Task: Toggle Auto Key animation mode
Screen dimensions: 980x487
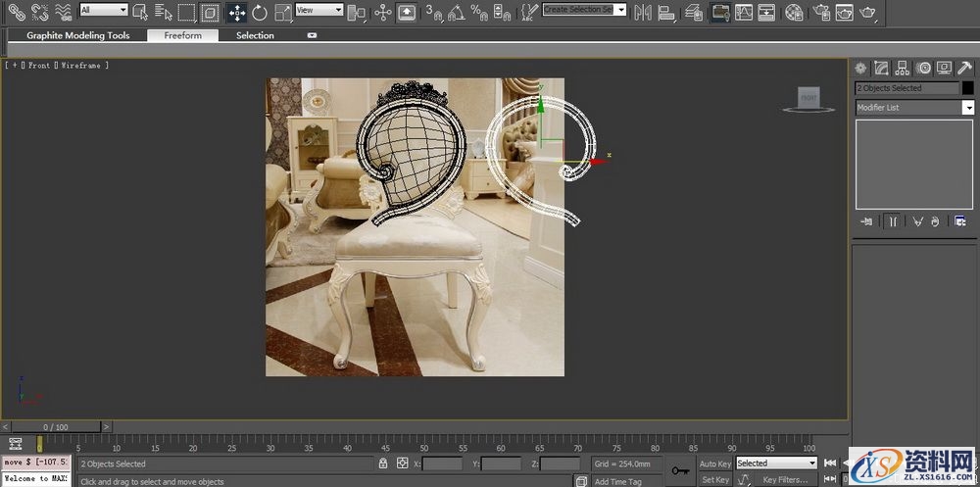Action: (x=714, y=463)
